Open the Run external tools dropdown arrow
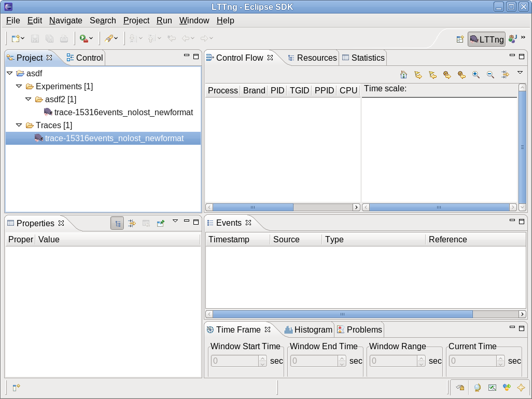The height and width of the screenshot is (399, 532). 91,38
